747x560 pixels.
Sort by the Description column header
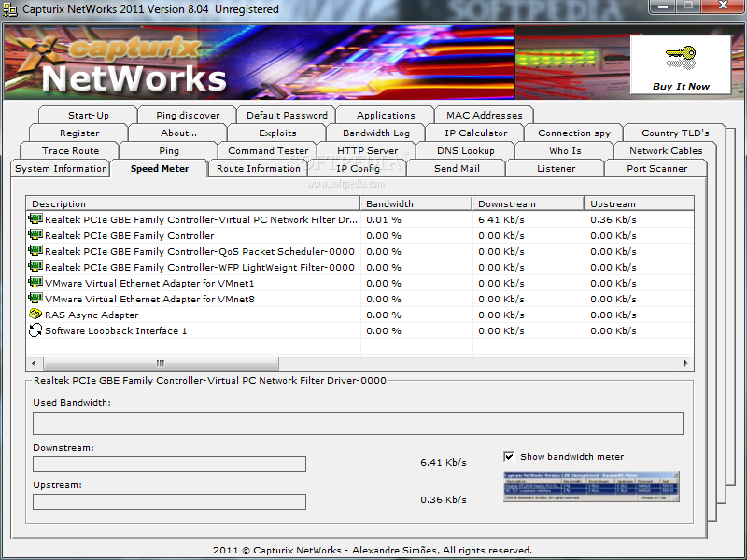click(193, 203)
